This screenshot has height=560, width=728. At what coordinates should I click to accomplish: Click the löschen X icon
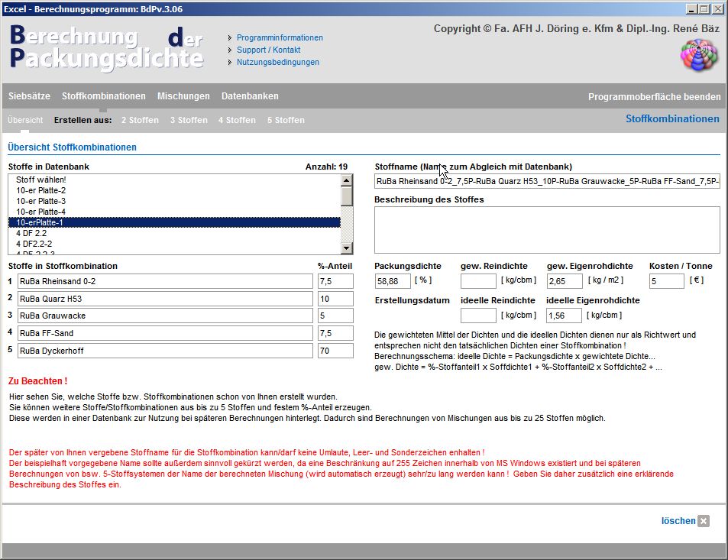[704, 521]
